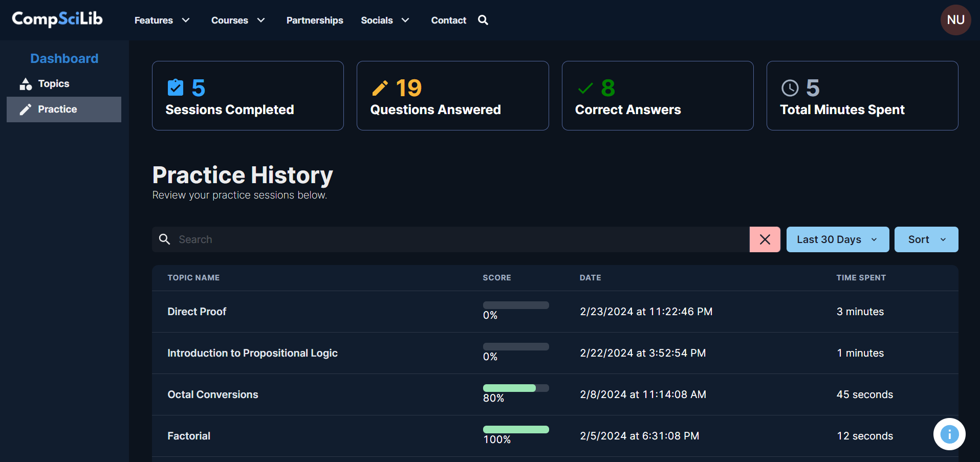Click the Factorial 100% score progress bar
980x462 pixels.
click(515, 430)
